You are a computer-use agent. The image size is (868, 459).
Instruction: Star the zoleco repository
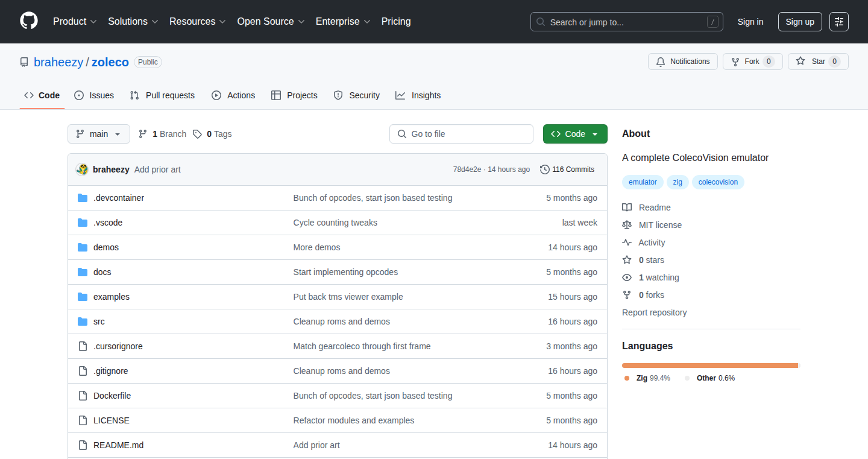pos(818,62)
